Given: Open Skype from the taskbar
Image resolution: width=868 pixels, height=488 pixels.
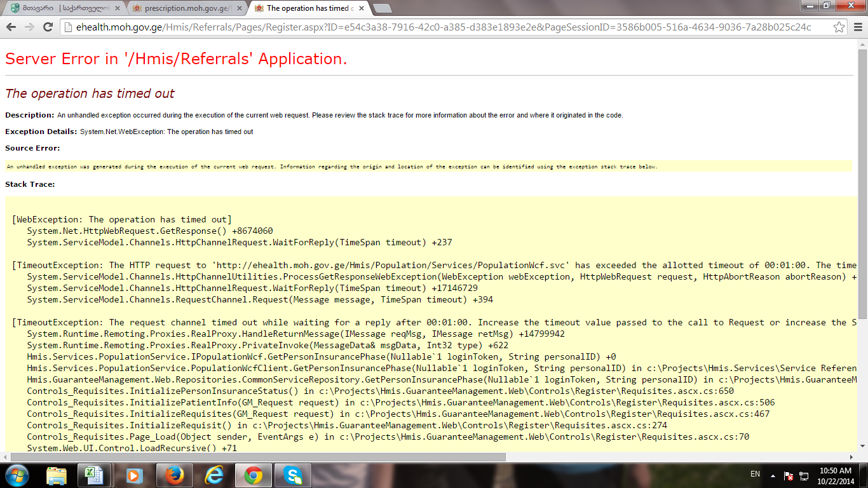Looking at the screenshot, I should (293, 475).
